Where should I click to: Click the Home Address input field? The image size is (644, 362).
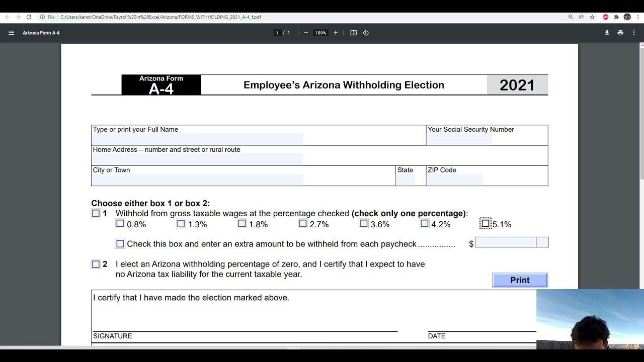click(x=197, y=159)
